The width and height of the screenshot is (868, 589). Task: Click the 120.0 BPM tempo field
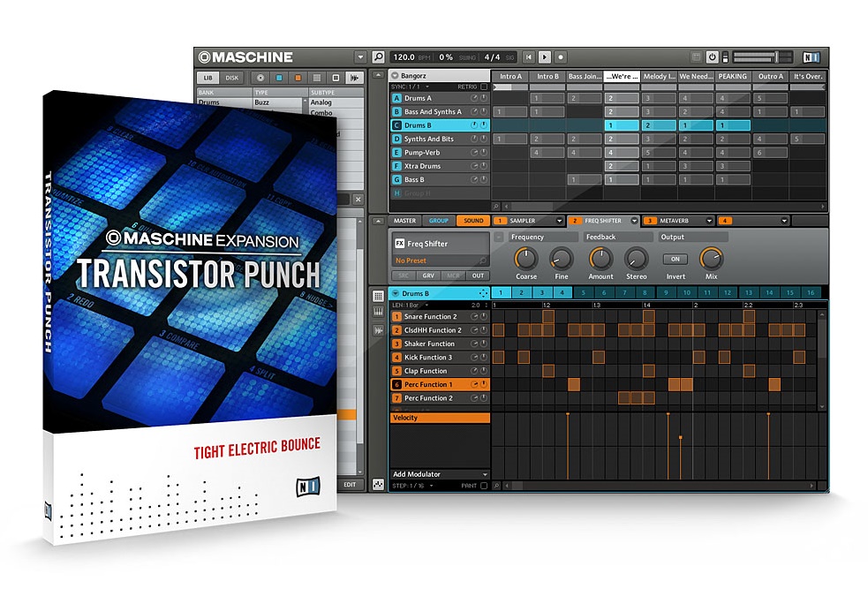(x=411, y=57)
